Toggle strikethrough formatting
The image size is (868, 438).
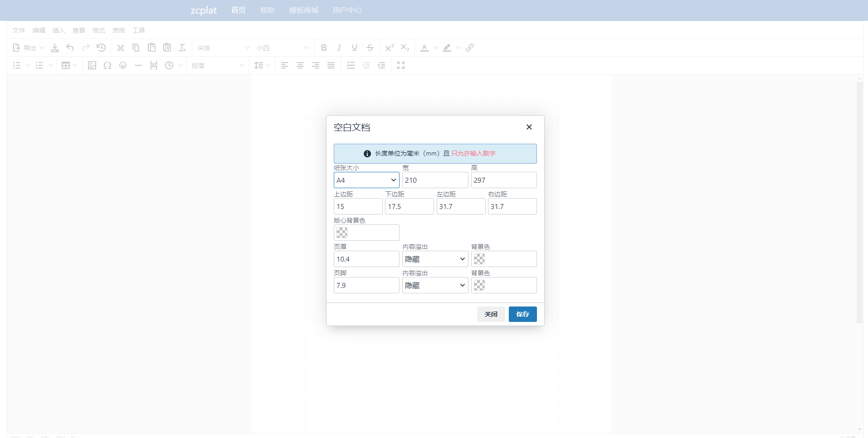(x=370, y=48)
